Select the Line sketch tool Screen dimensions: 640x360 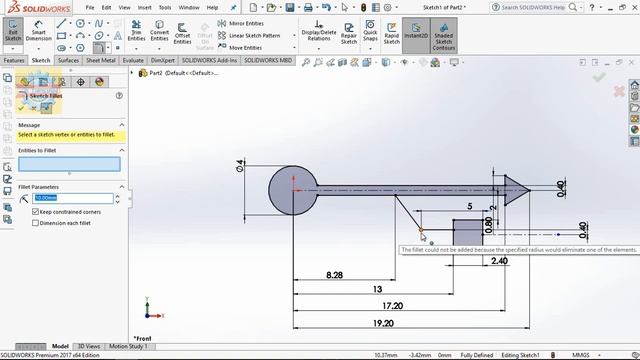point(61,24)
